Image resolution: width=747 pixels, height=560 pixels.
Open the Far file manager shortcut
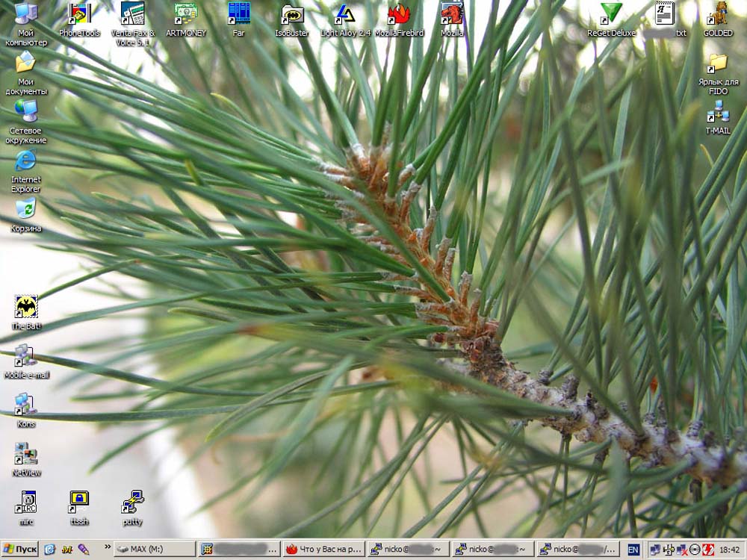pos(238,14)
